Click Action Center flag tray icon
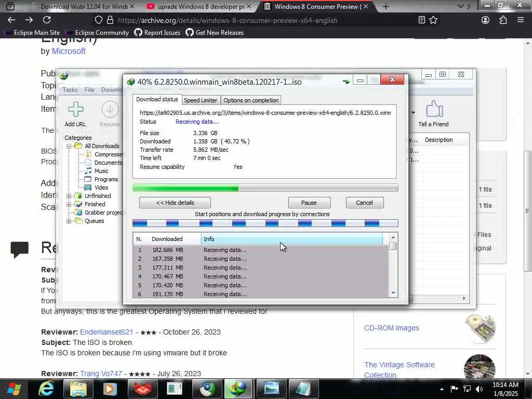Screen dimensions: 532x399 454,389
